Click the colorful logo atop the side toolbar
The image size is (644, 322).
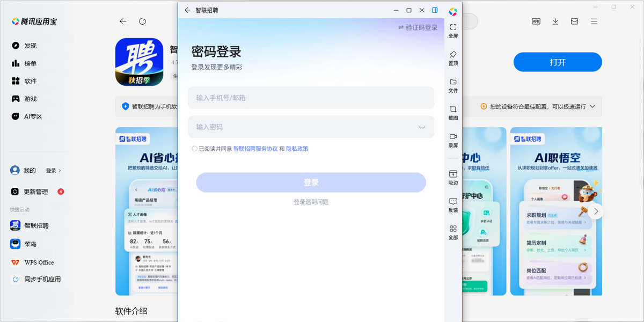(x=453, y=11)
